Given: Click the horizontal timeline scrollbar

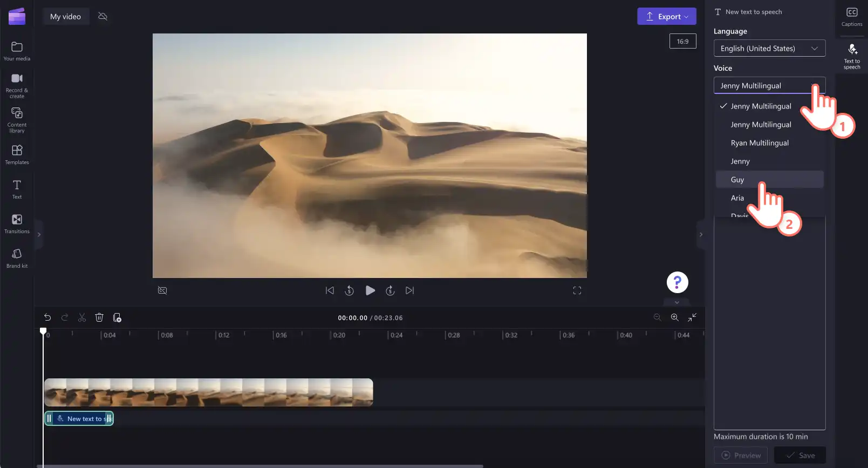Looking at the screenshot, I should 260,466.
